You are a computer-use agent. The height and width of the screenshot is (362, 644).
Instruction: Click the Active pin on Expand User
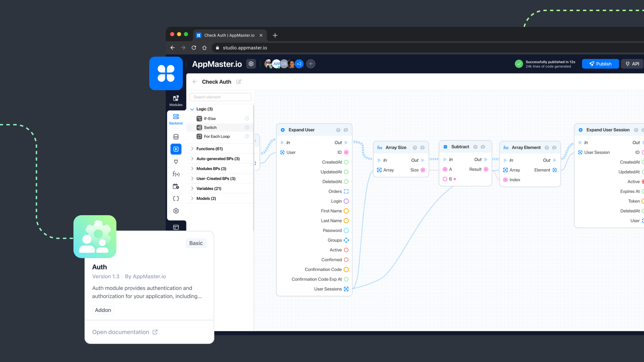pyautogui.click(x=346, y=250)
